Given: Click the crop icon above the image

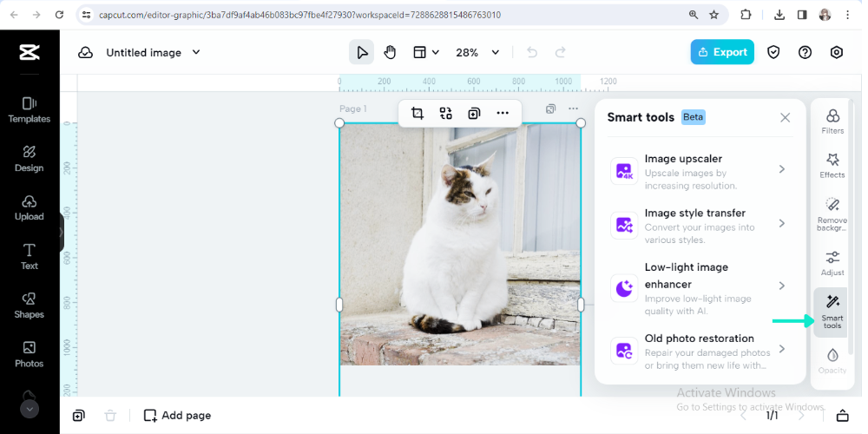Looking at the screenshot, I should (418, 113).
